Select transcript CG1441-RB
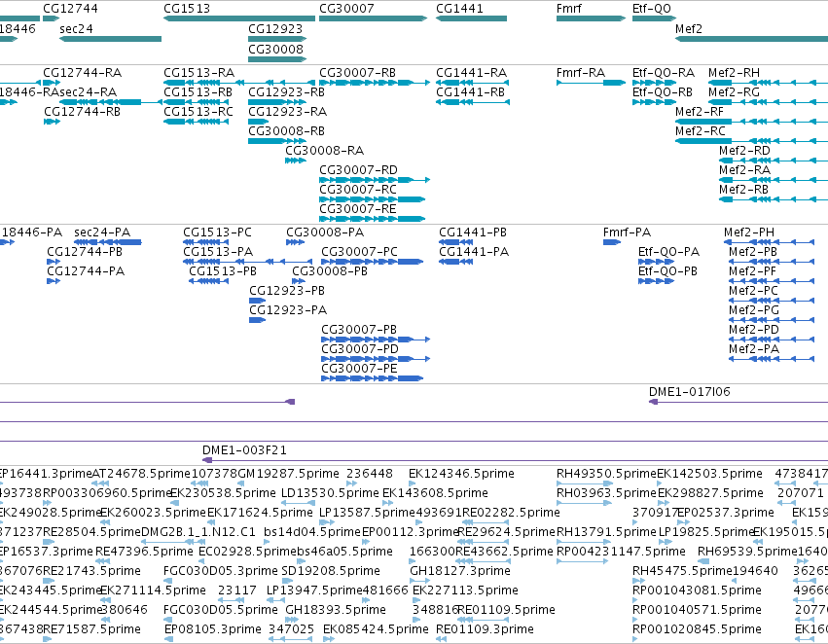Image resolution: width=828 pixels, height=644 pixels. [471, 91]
